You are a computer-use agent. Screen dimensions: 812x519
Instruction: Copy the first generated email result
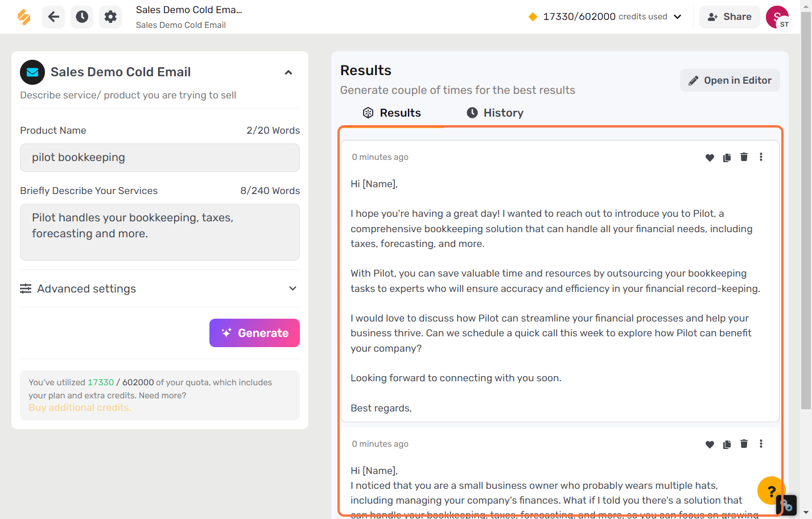click(727, 158)
